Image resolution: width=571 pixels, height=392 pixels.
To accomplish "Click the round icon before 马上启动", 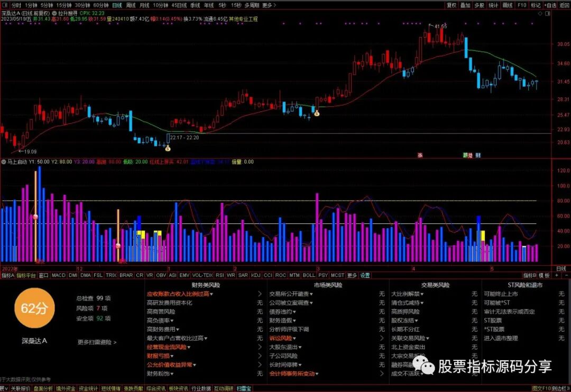I will (4, 162).
